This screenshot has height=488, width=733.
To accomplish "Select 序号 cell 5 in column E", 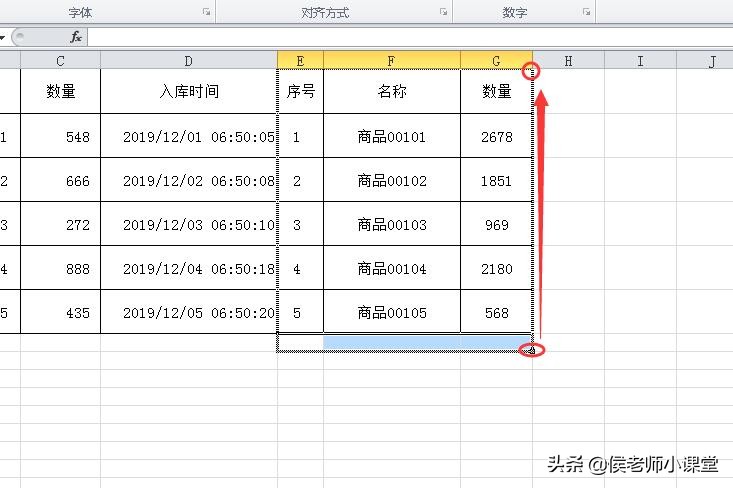I will pos(300,312).
